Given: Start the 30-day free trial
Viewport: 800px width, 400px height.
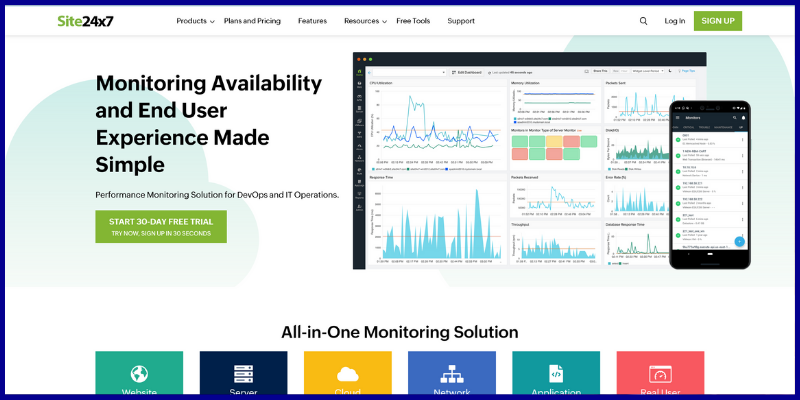Looking at the screenshot, I should click(x=161, y=227).
